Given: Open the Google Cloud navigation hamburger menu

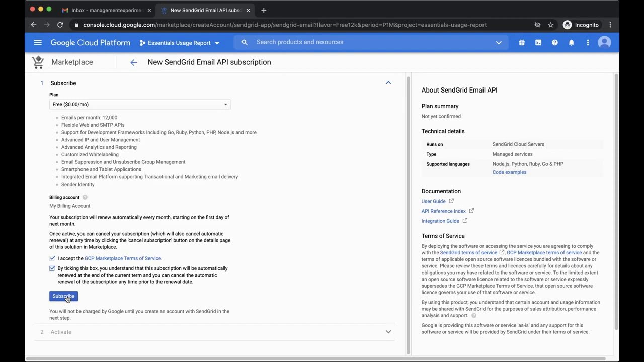Looking at the screenshot, I should pos(38,43).
